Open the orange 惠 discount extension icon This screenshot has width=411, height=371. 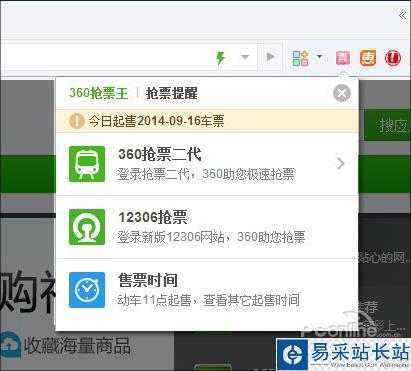pos(368,58)
